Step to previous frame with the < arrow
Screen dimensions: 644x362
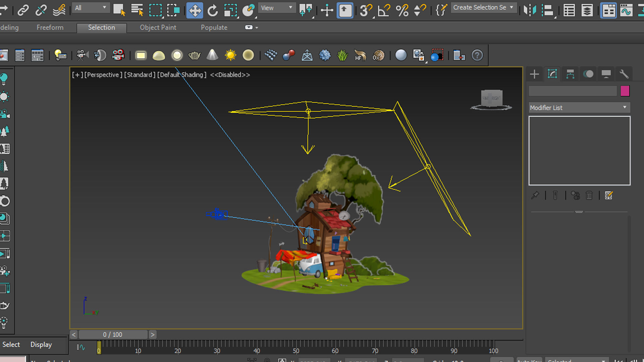coord(73,335)
